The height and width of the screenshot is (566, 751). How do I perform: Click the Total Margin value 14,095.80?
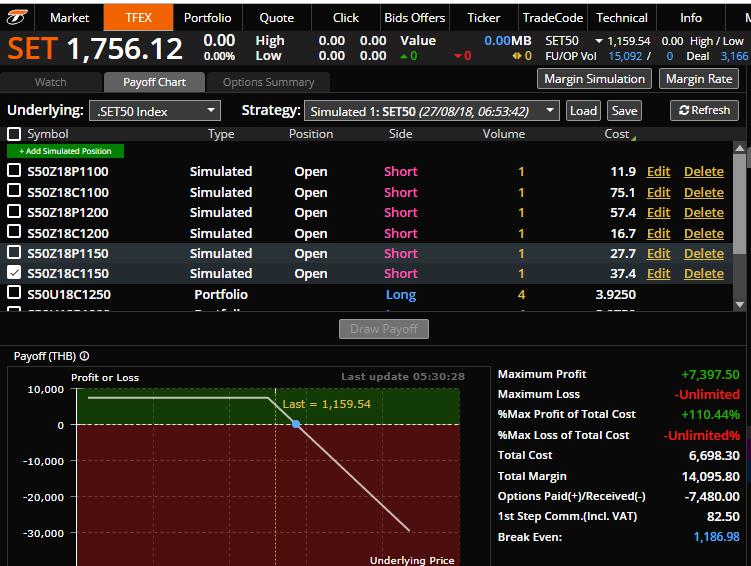coord(710,476)
